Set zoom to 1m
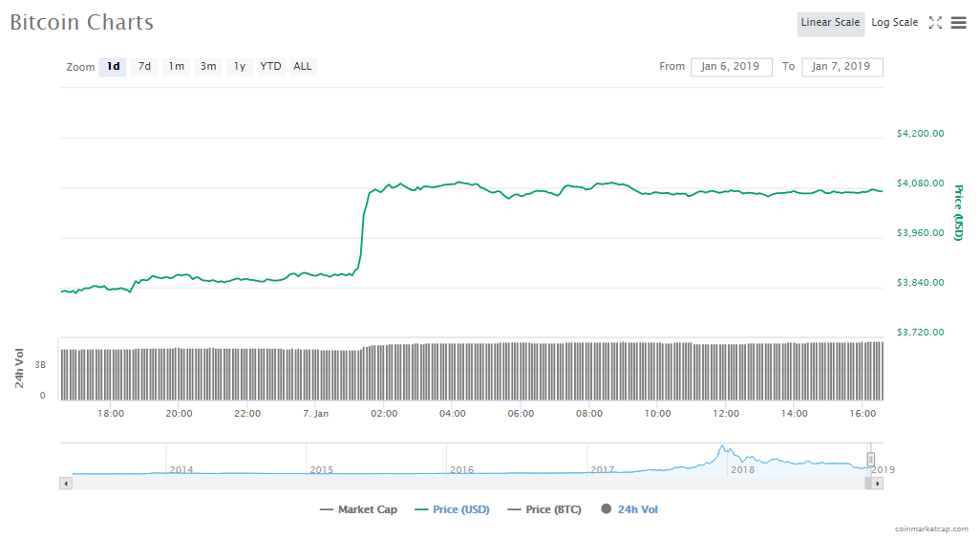The width and height of the screenshot is (980, 539). [177, 67]
